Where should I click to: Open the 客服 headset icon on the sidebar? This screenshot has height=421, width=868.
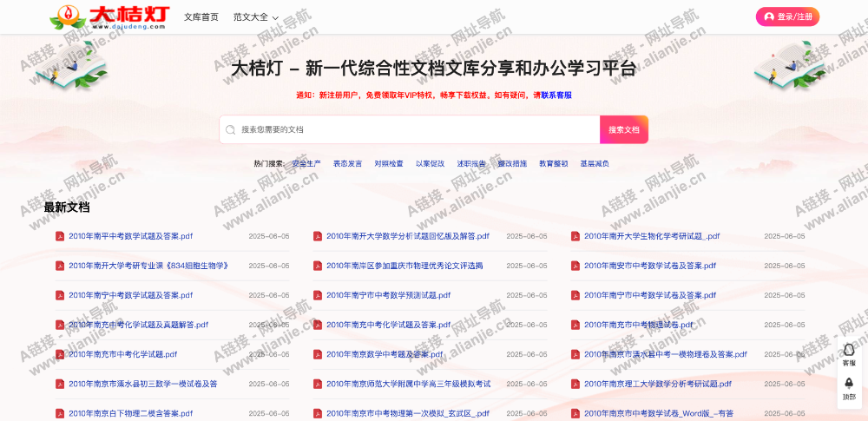[849, 350]
